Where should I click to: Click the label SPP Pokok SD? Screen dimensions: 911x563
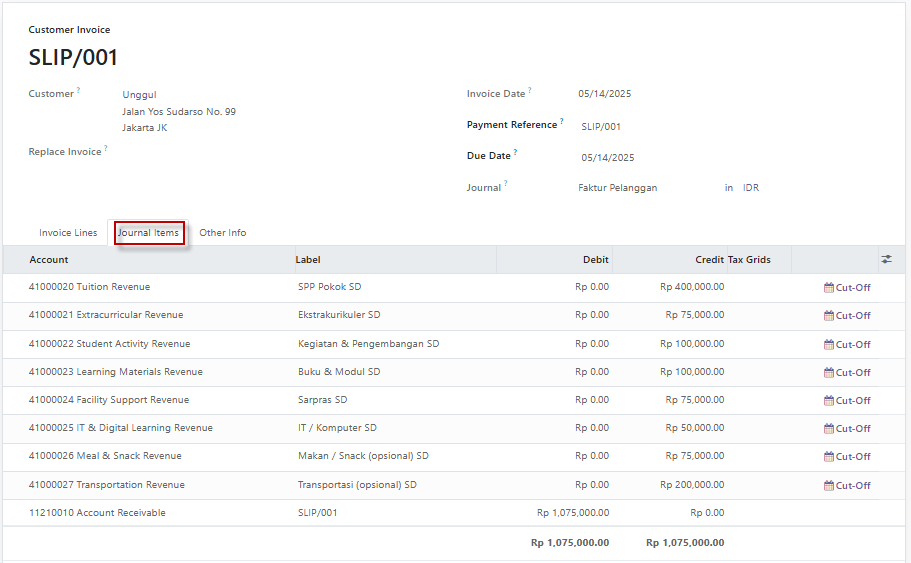click(x=329, y=286)
